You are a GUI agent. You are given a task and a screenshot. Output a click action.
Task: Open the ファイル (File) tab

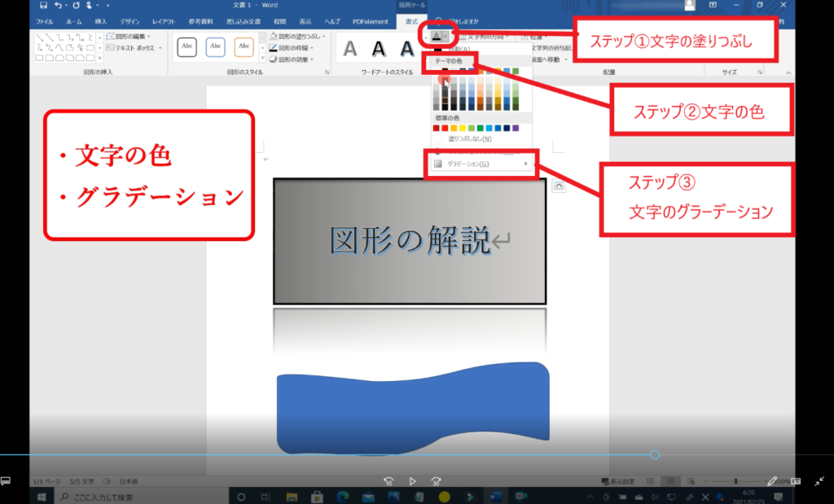pyautogui.click(x=44, y=20)
